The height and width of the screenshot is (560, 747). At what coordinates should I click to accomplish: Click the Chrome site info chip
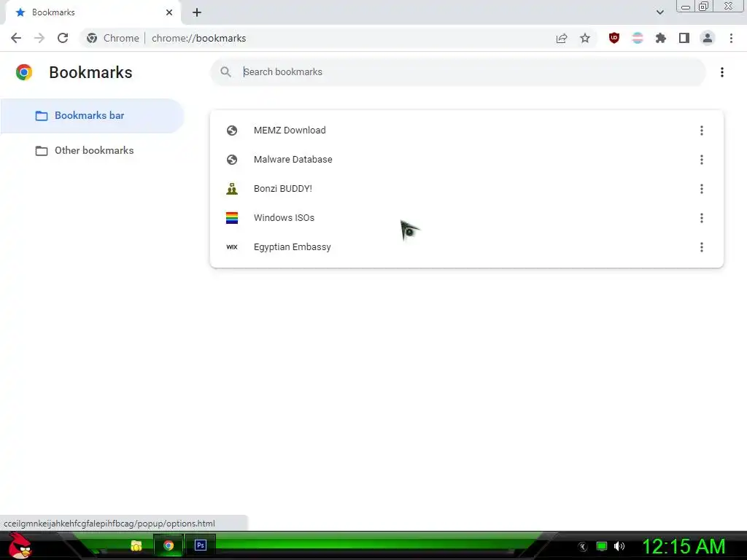point(113,38)
